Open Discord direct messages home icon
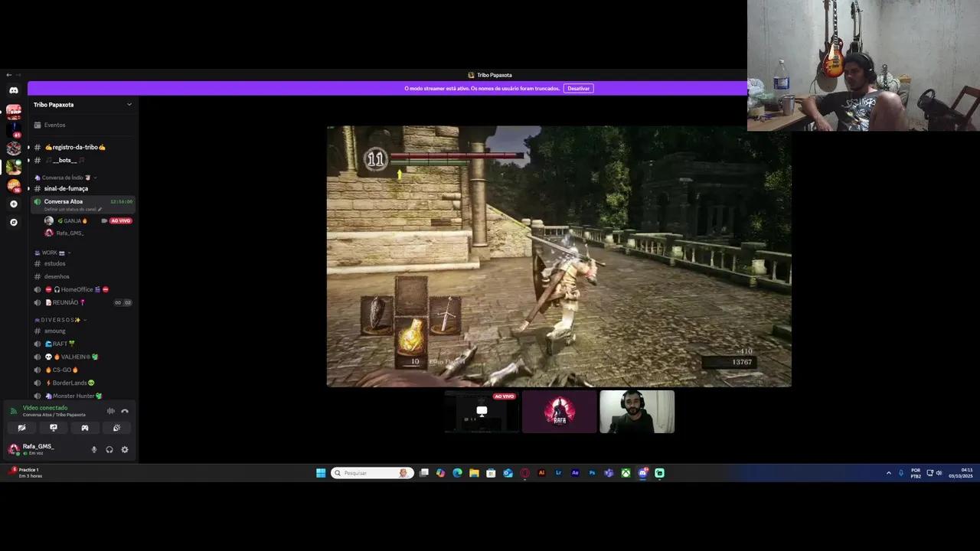 (14, 90)
